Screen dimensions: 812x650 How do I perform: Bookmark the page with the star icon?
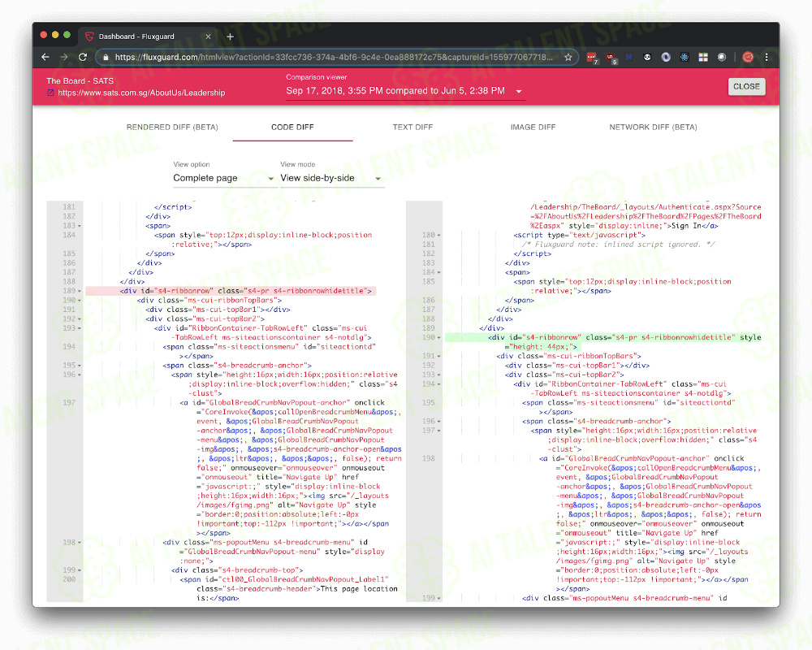(x=568, y=58)
